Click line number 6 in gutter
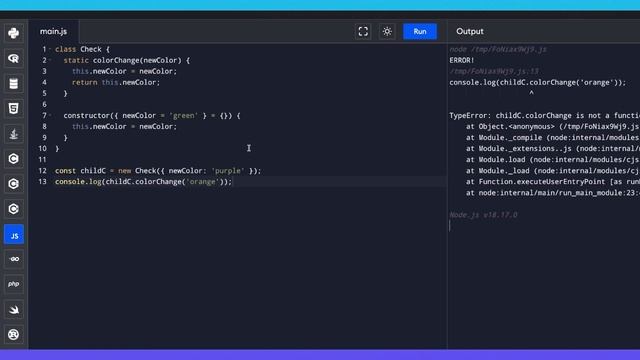 (x=44, y=104)
